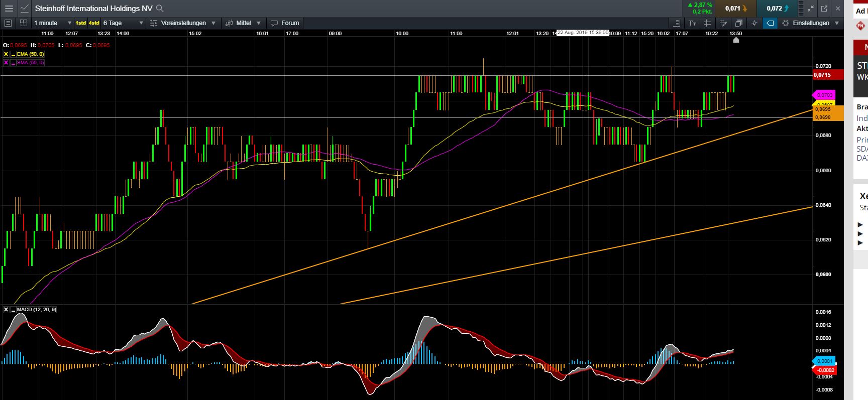Click the red 0,0715 current price label
Image resolution: width=868 pixels, height=400 pixels.
[x=828, y=75]
